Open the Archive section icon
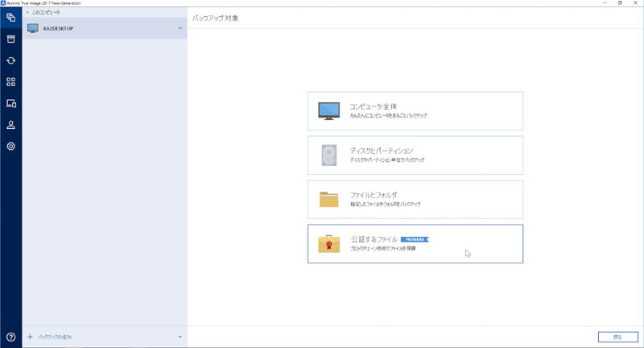Screen dimensions: 644x348 11,39
